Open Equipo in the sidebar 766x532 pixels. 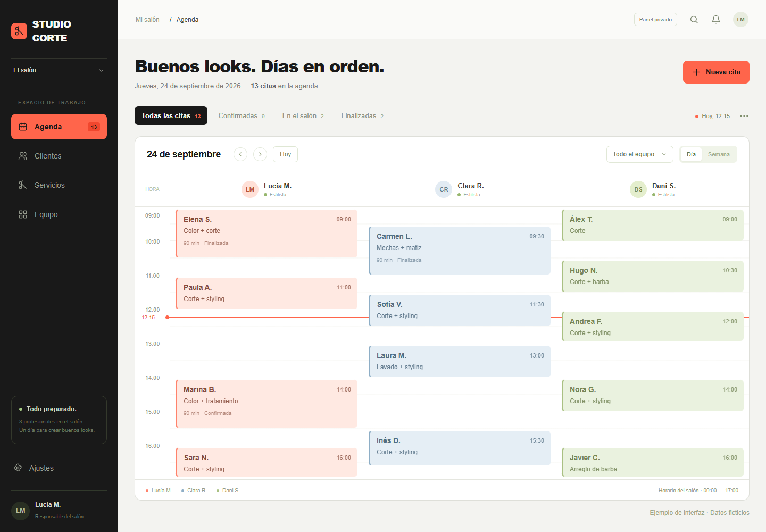(59, 214)
